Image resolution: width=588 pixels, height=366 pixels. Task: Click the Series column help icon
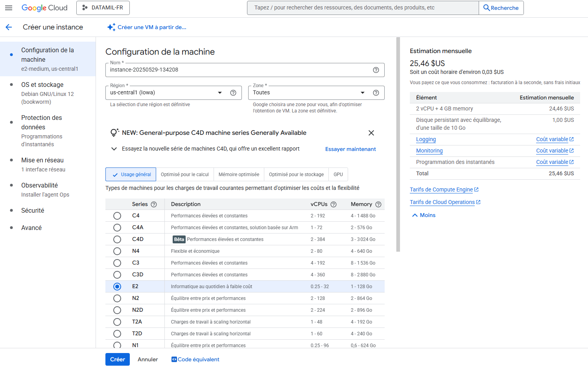tap(153, 204)
